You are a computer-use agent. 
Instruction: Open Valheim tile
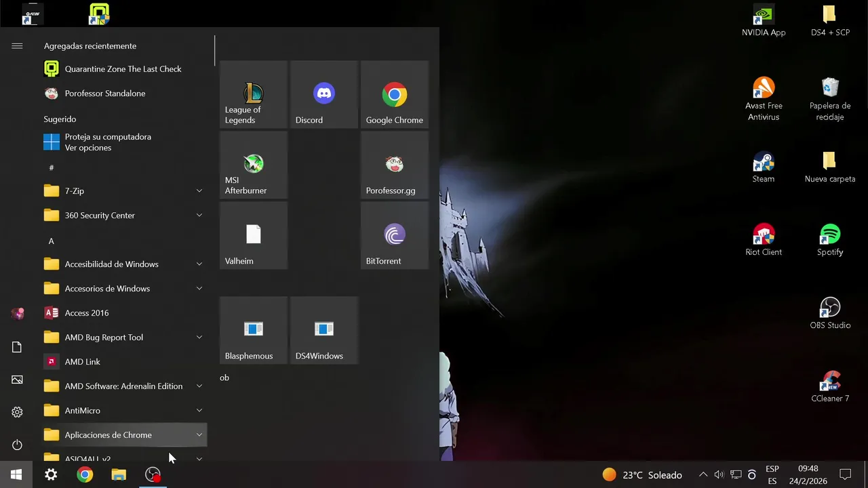tap(254, 235)
